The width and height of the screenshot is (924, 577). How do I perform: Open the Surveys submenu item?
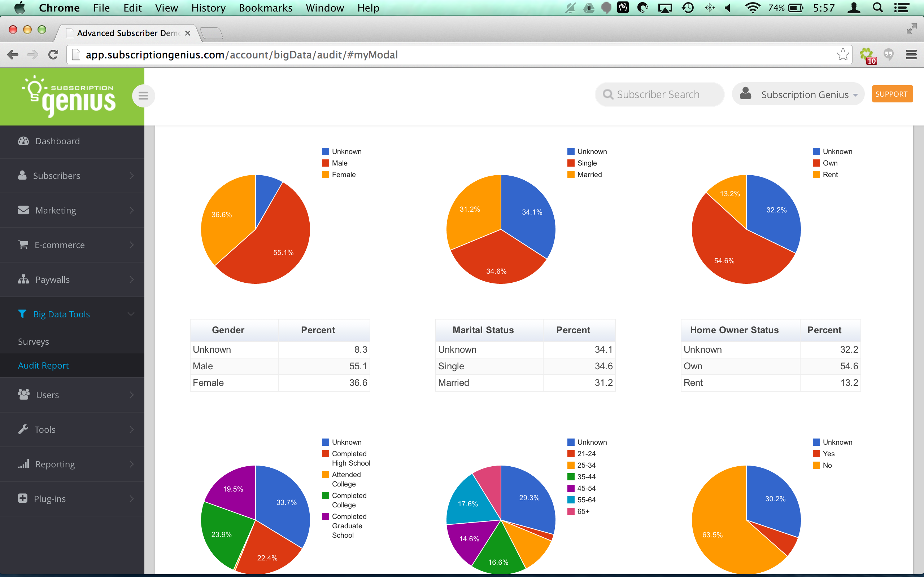pyautogui.click(x=34, y=342)
